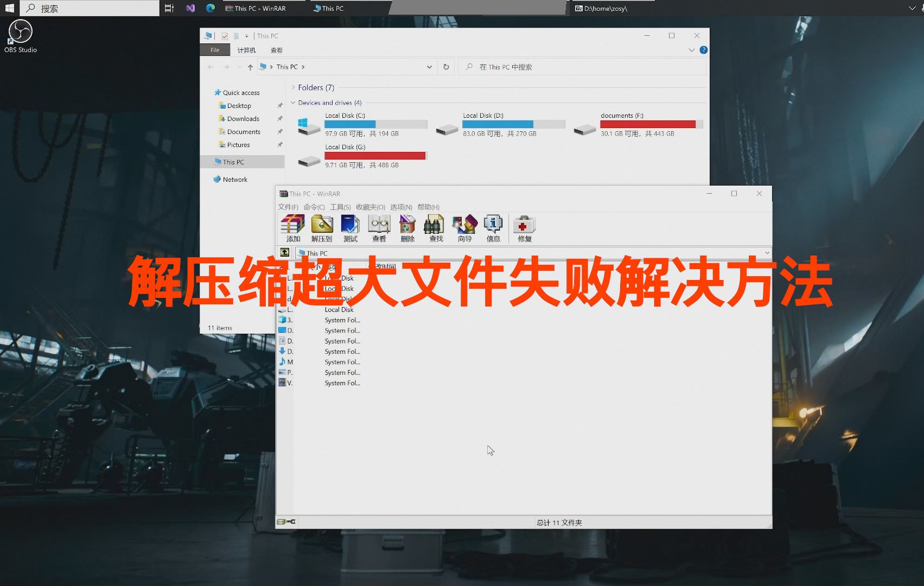The image size is (924, 586).
Task: Click the Explorer help question mark icon
Action: coord(704,50)
